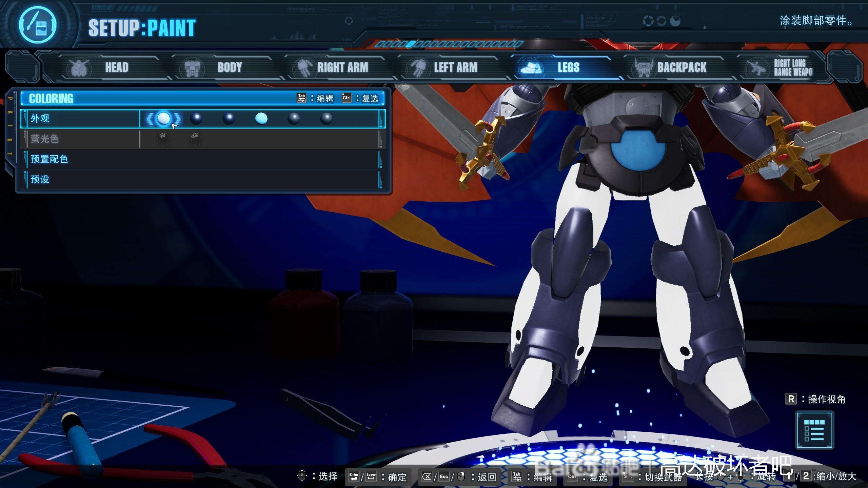Click the paint brush setup icon
868x488 pixels.
pyautogui.click(x=37, y=24)
